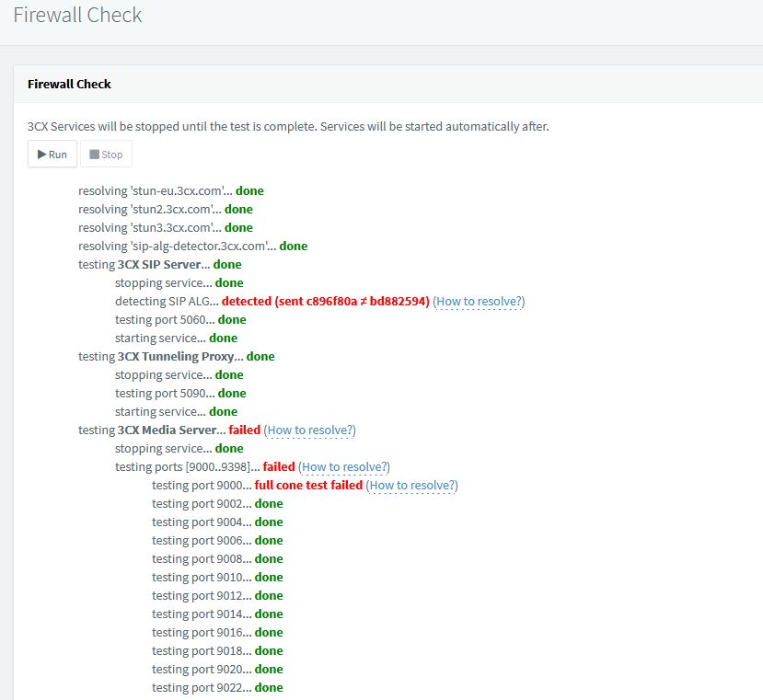Click the 'testing port 5060' result line
763x700 pixels.
pyautogui.click(x=180, y=319)
